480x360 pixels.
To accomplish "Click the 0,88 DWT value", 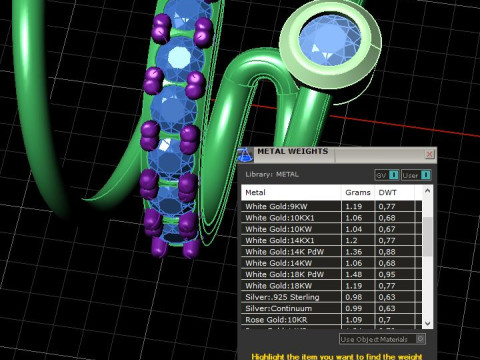I will point(387,252).
